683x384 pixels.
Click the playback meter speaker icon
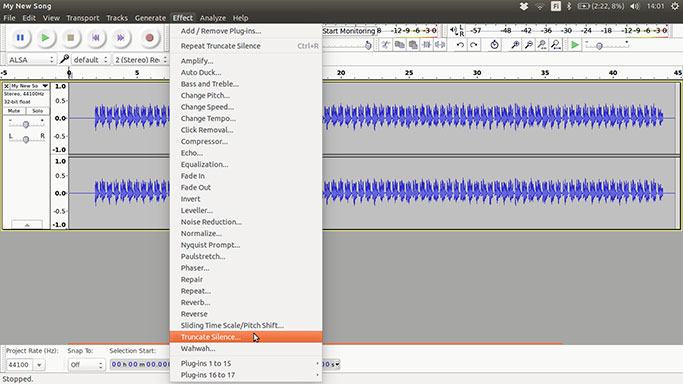tap(453, 30)
